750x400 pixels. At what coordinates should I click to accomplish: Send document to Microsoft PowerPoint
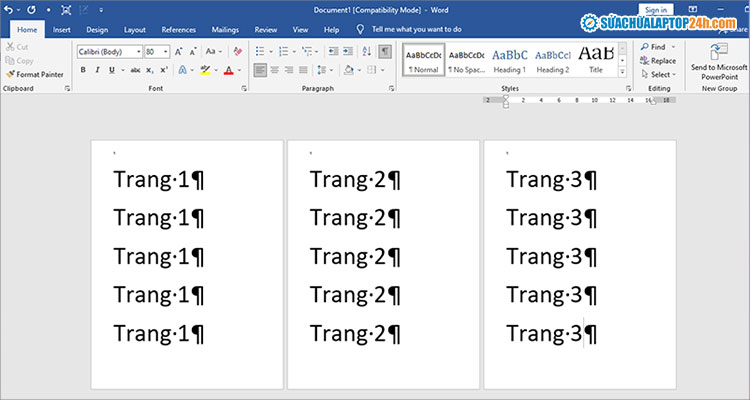click(x=718, y=60)
